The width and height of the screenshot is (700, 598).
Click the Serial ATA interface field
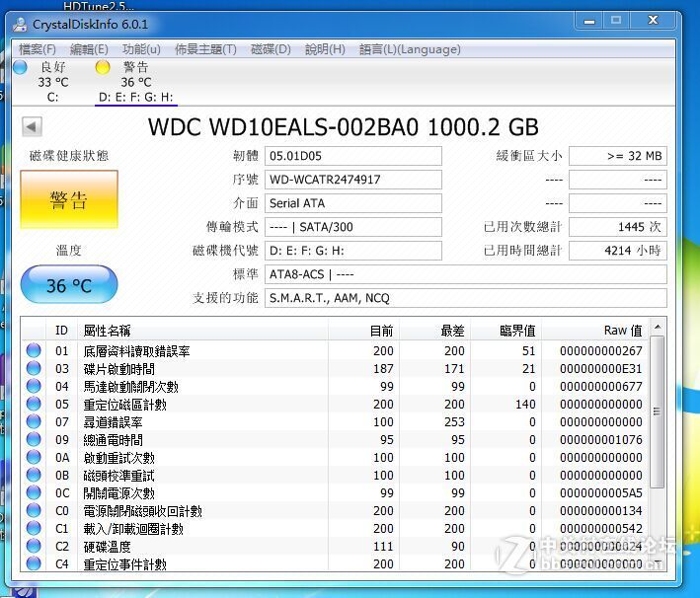tap(353, 203)
